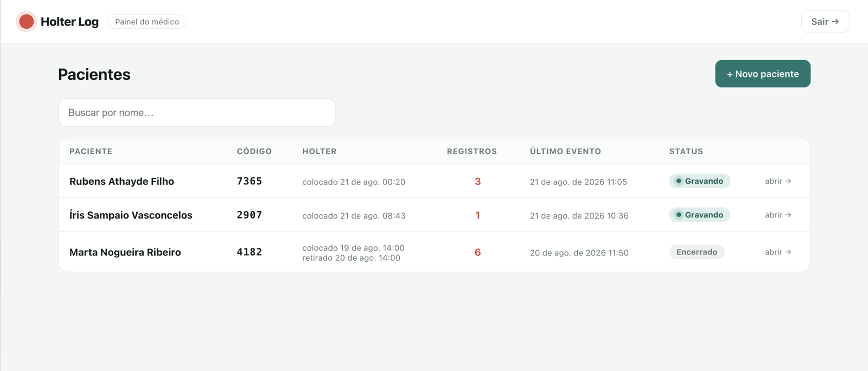Add a patient with Novo paciente
This screenshot has height=371, width=868.
point(762,74)
